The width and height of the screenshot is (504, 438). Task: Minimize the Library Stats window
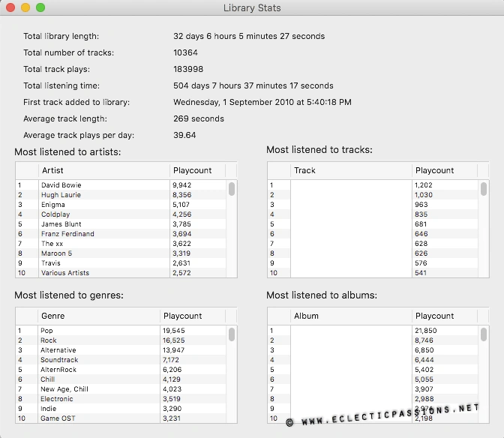tap(25, 7)
